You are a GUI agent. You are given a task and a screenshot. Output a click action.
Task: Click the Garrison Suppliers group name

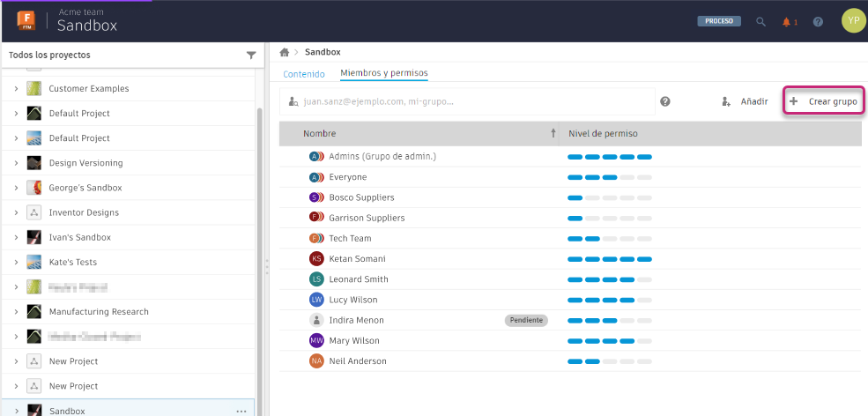(x=367, y=218)
